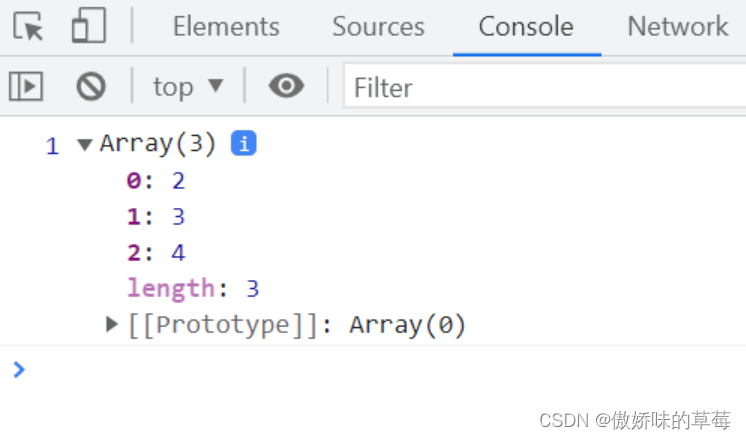The width and height of the screenshot is (746, 439).
Task: Expand the [[Prototype]] entry
Action: click(x=112, y=324)
